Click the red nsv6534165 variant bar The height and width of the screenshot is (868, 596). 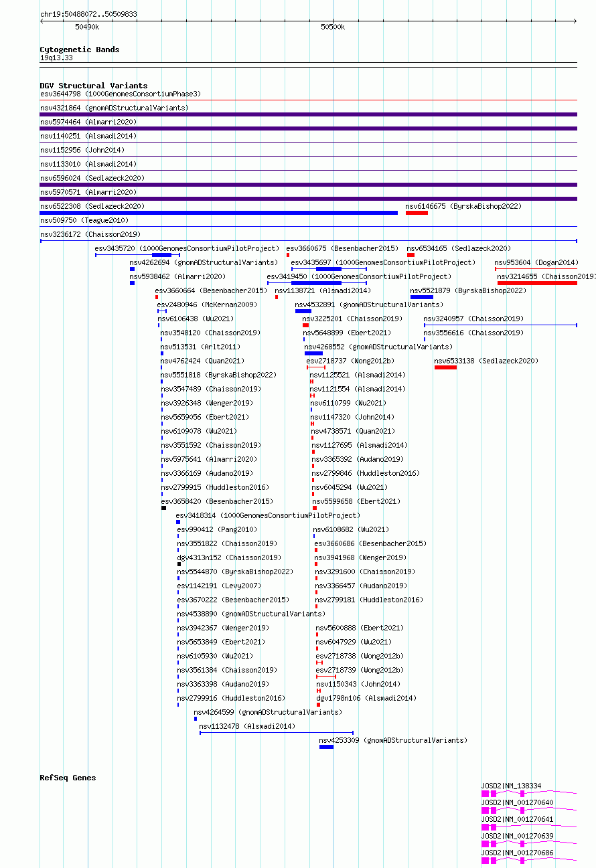[x=411, y=255]
